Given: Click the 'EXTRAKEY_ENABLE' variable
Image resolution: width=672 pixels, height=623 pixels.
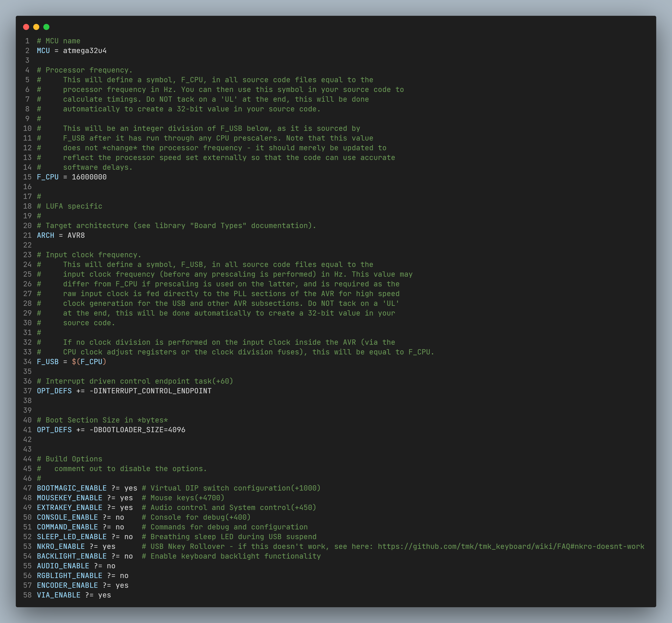Looking at the screenshot, I should coord(69,508).
